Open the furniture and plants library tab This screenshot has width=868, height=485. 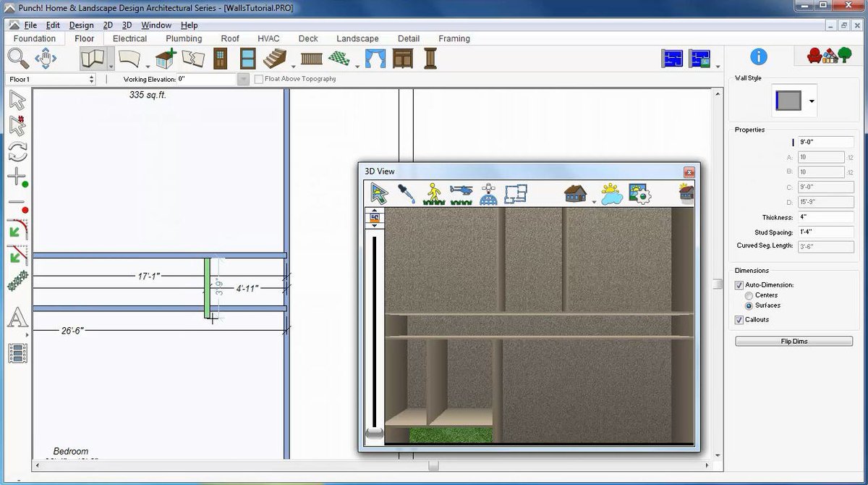(828, 56)
